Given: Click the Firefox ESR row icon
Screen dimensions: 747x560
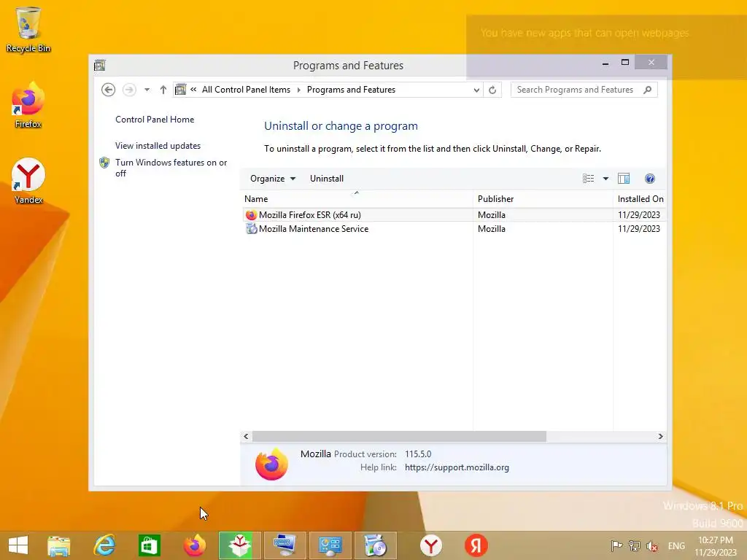Looking at the screenshot, I should coord(251,215).
